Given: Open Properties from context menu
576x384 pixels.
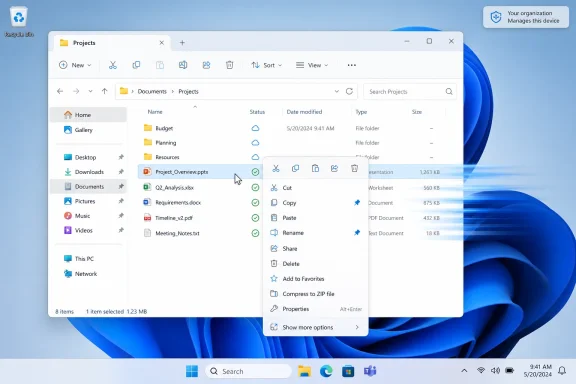Looking at the screenshot, I should pos(316,309).
